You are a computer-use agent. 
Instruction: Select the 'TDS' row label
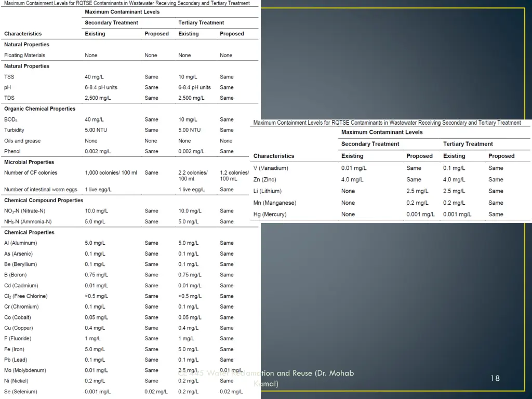point(9,98)
